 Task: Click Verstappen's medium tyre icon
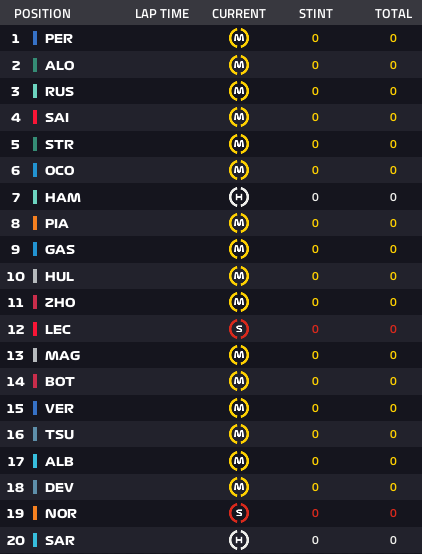[x=239, y=408]
